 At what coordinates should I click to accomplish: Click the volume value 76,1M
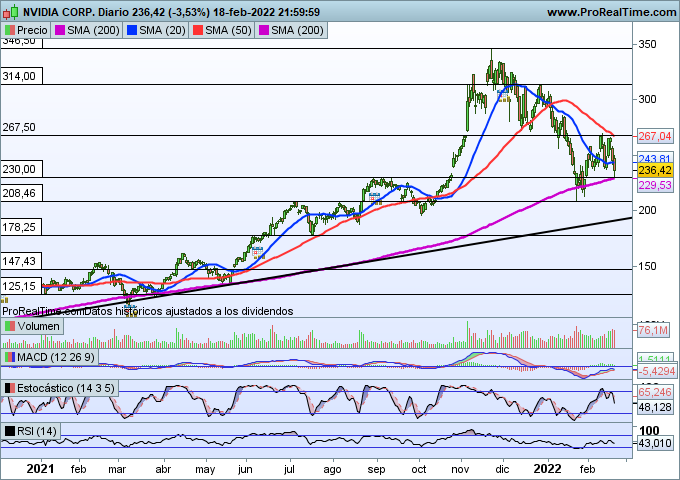click(x=653, y=330)
